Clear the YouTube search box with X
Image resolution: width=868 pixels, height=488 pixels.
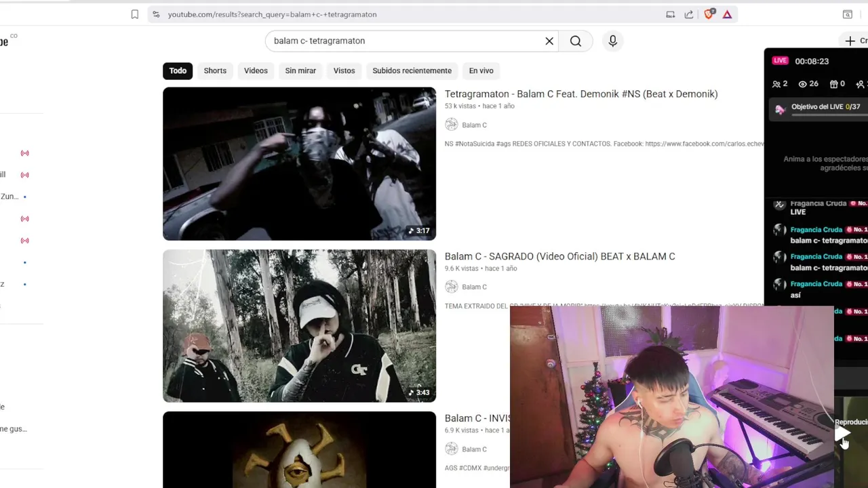tap(549, 41)
